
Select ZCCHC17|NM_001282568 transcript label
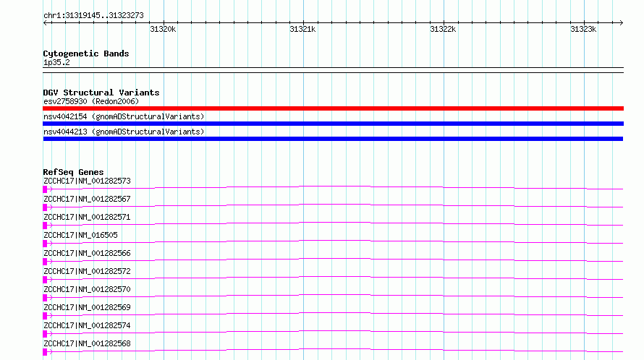pyautogui.click(x=87, y=343)
